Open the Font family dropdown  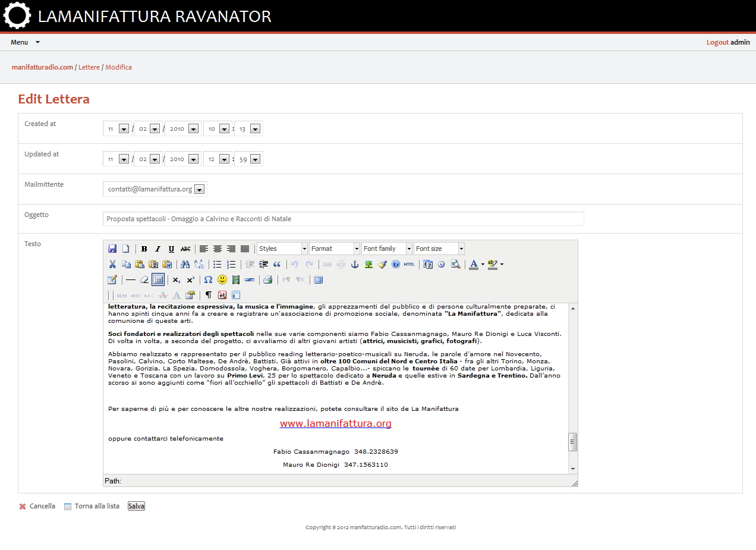pos(409,249)
